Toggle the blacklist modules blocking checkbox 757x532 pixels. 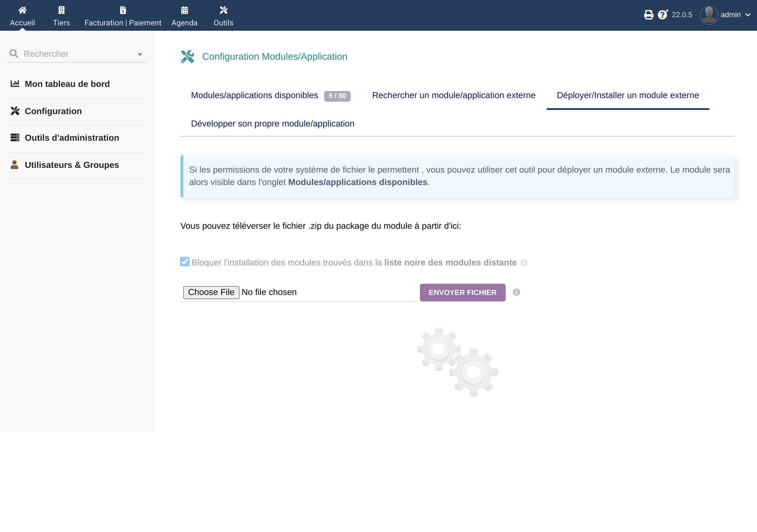[185, 262]
